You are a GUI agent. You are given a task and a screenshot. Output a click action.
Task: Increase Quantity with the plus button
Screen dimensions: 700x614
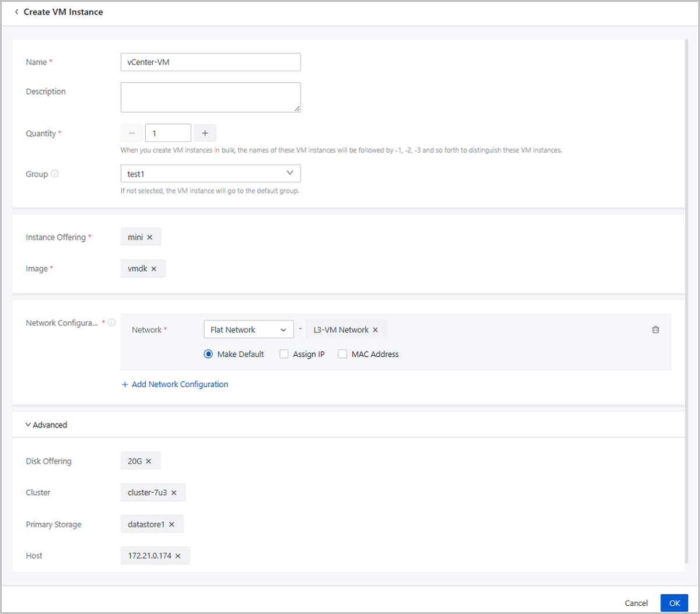205,132
